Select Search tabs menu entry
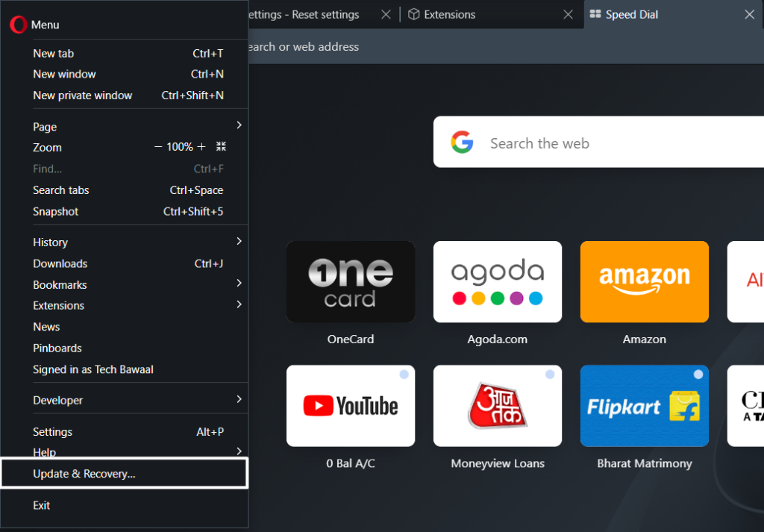 125,190
